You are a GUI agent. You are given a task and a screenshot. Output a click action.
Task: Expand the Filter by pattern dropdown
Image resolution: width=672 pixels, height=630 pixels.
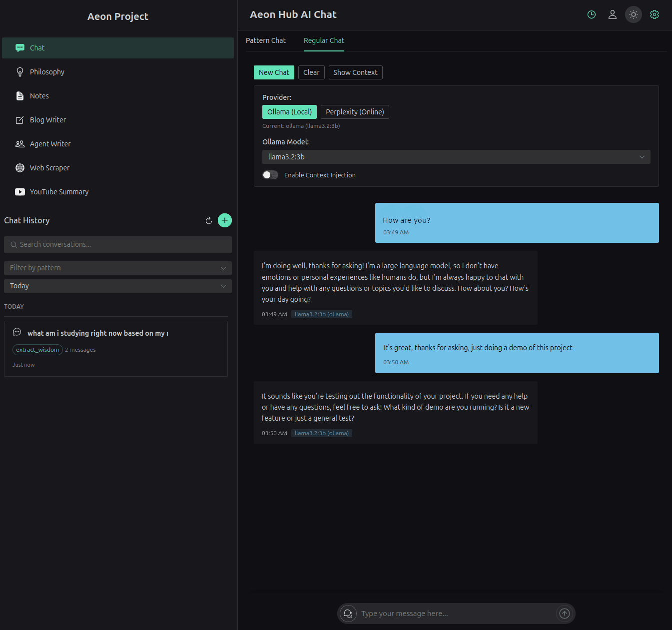click(117, 268)
